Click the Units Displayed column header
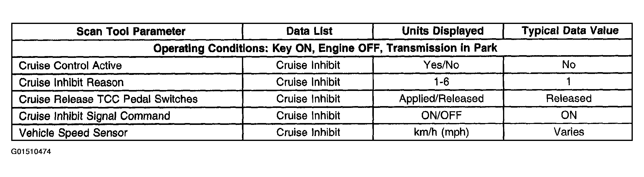 coord(442,31)
